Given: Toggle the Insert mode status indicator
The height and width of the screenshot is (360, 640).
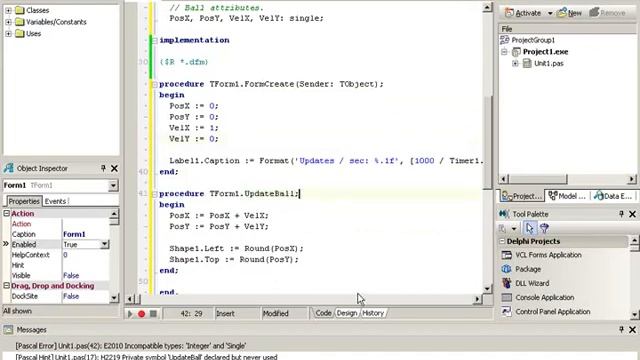Looking at the screenshot, I should coord(225,314).
